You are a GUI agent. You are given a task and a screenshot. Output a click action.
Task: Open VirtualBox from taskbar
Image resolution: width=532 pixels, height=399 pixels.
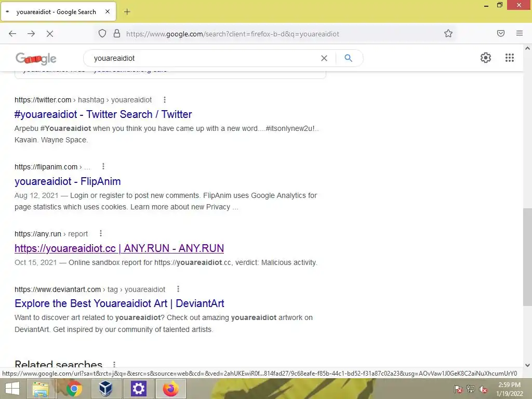pyautogui.click(x=105, y=389)
